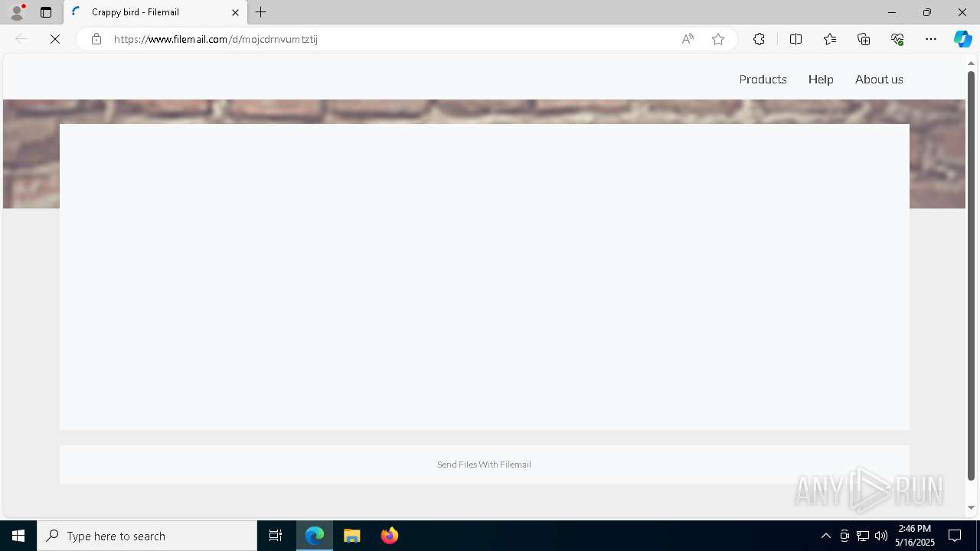Show hidden system tray icons
Screen dimensions: 980x551
pos(825,536)
